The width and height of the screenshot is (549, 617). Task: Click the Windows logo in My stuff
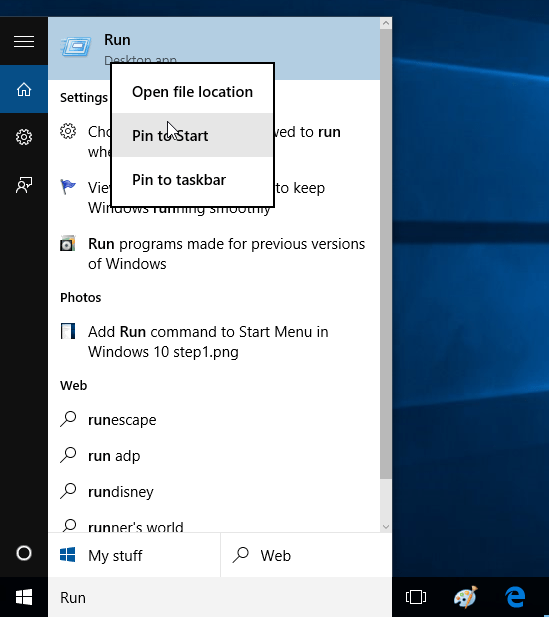click(68, 555)
